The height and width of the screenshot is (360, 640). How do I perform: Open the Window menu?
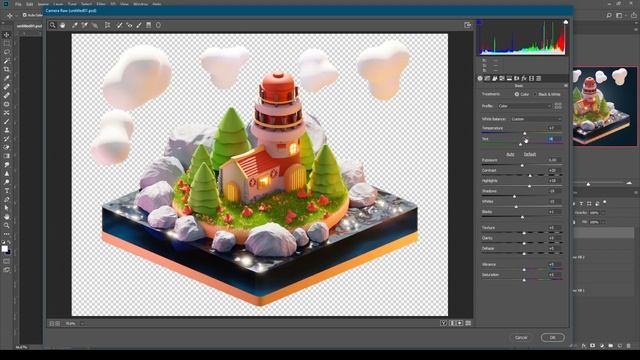pyautogui.click(x=140, y=4)
